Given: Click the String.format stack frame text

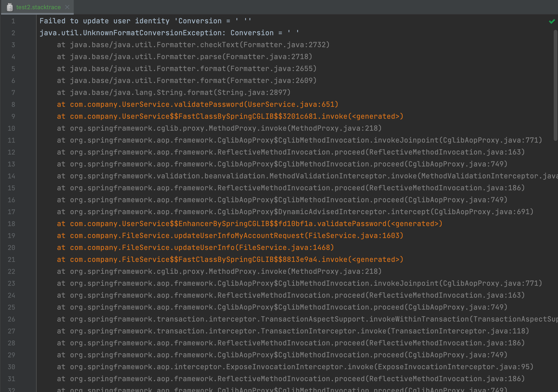Looking at the screenshot, I should [x=174, y=92].
